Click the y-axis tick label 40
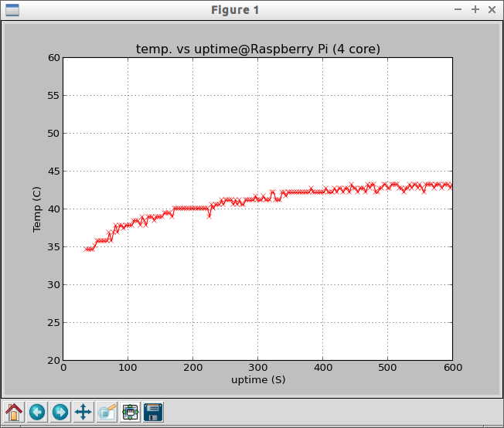Viewport: 504px width, 428px height. pos(53,209)
